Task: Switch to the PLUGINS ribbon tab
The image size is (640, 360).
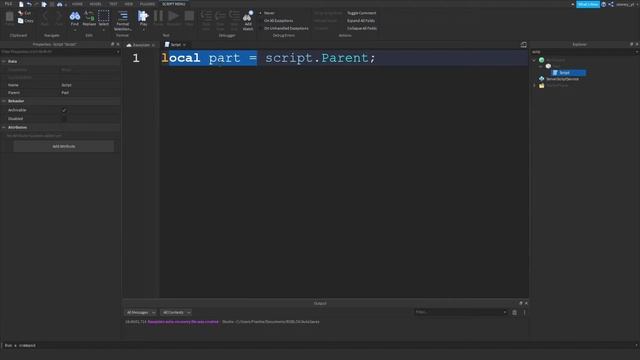Action: click(147, 4)
